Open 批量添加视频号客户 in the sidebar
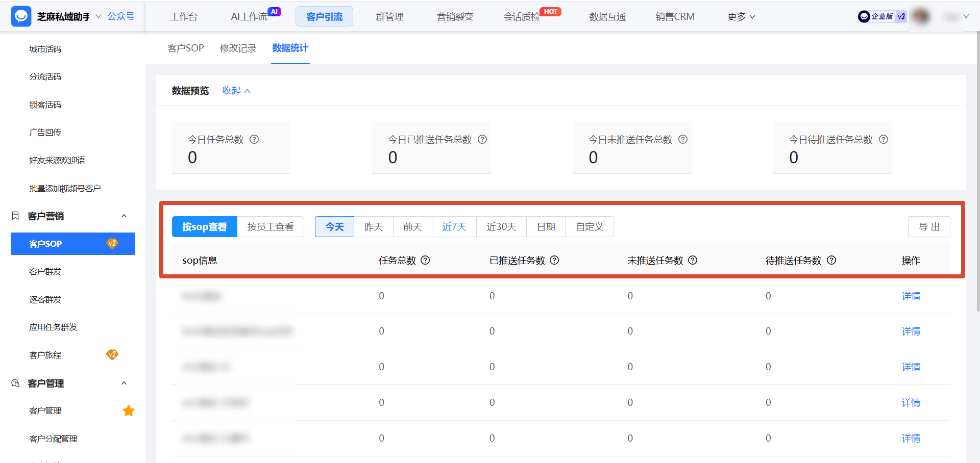980x463 pixels. click(65, 188)
